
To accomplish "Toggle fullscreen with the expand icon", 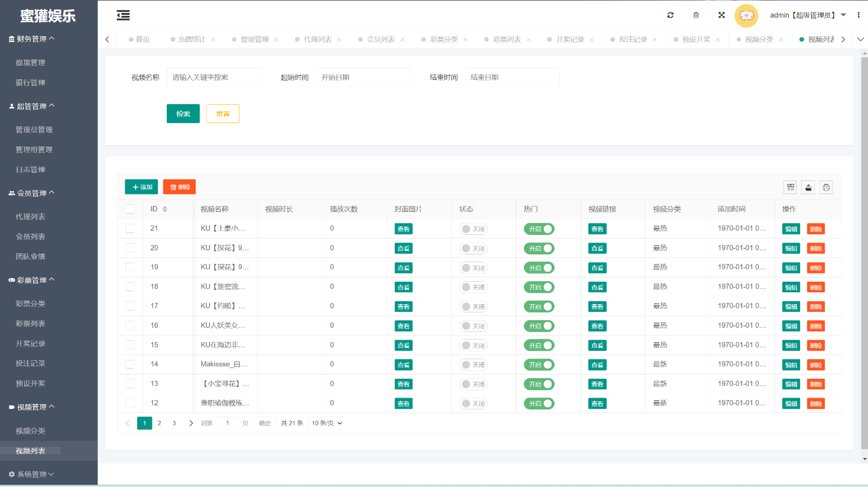I will pyautogui.click(x=721, y=15).
